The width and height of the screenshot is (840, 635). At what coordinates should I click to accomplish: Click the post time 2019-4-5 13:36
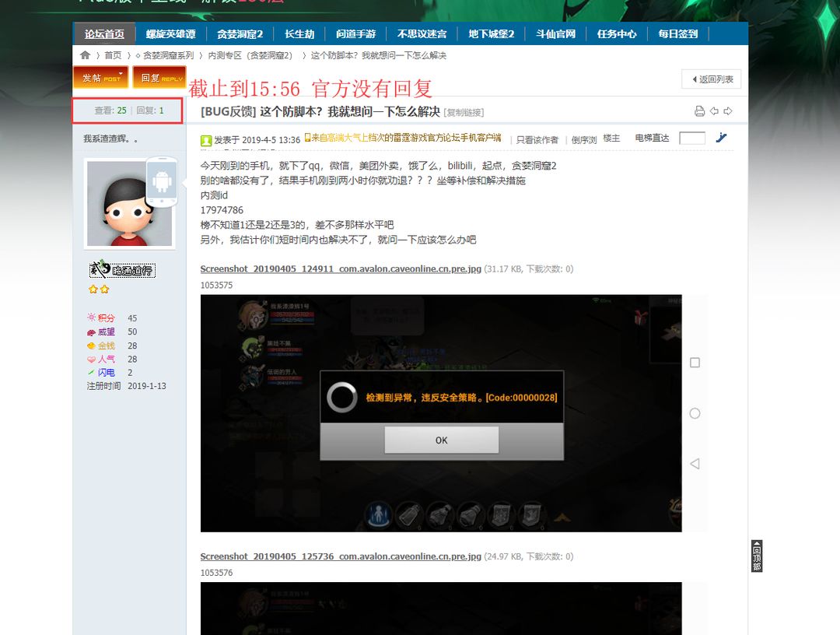tap(271, 140)
